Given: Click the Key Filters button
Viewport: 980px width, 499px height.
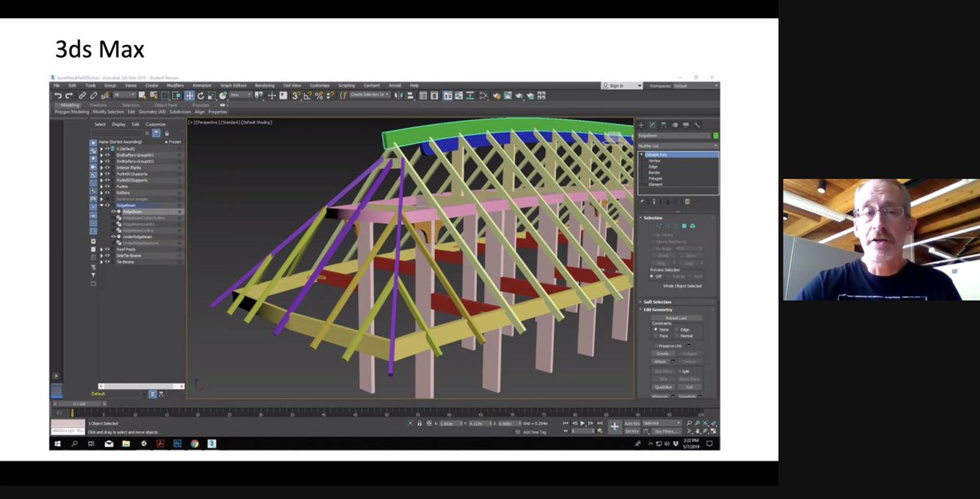Looking at the screenshot, I should 666,432.
